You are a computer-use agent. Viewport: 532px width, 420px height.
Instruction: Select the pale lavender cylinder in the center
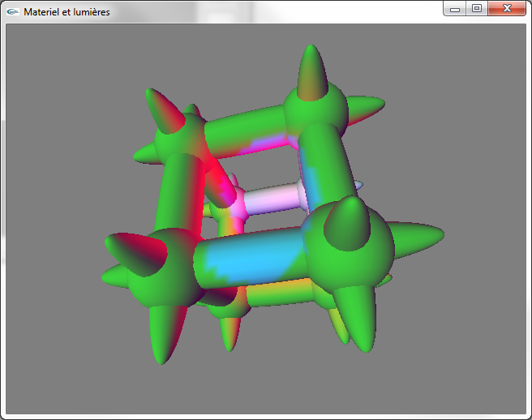pyautogui.click(x=272, y=199)
